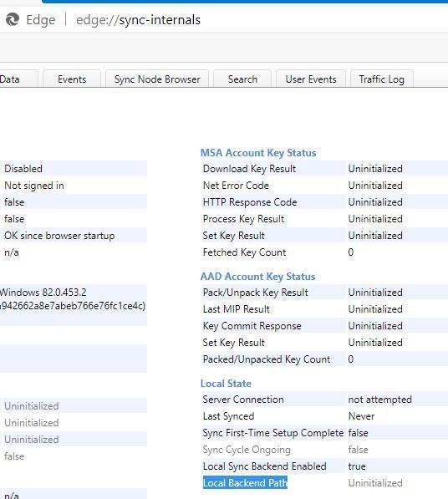Select the Fetched Key Count label

click(x=244, y=252)
